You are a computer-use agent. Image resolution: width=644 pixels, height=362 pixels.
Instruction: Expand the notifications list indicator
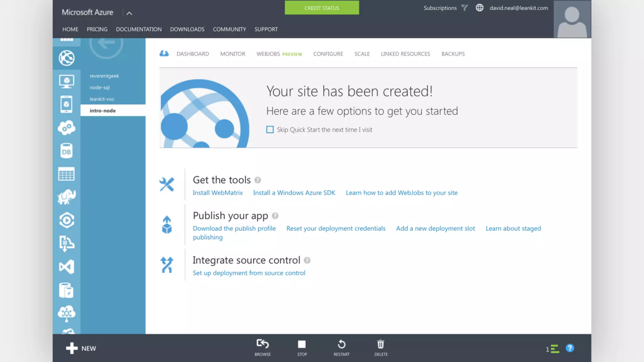553,349
